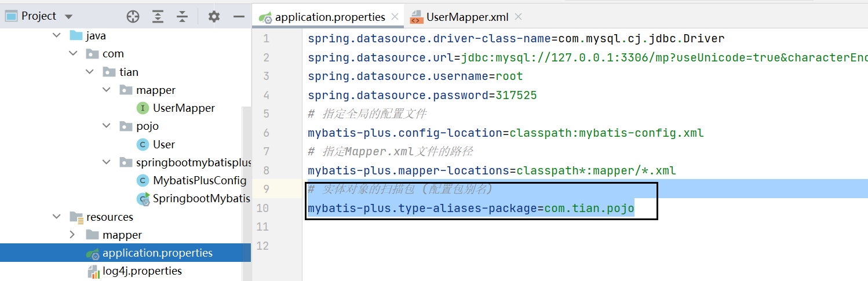
Task: Collapse the springbootmybatisplus package
Action: coord(107,162)
